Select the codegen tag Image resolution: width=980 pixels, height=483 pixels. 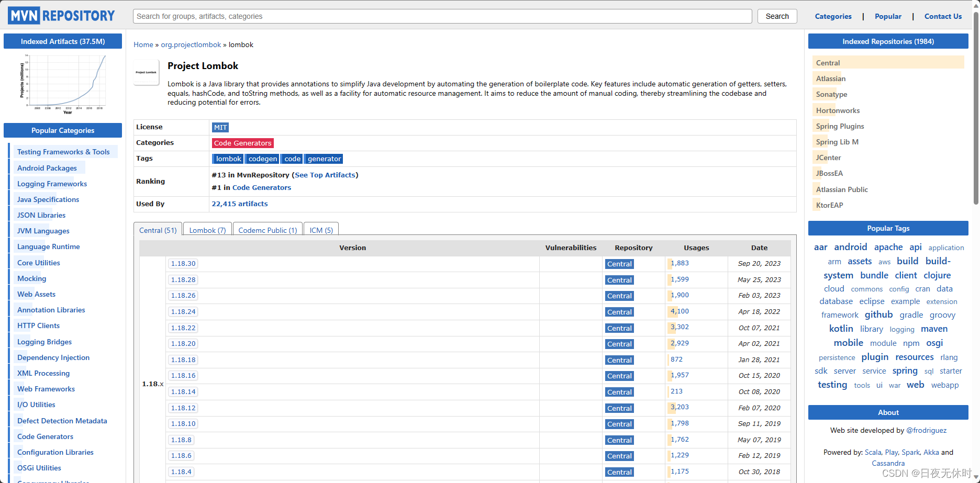(263, 159)
